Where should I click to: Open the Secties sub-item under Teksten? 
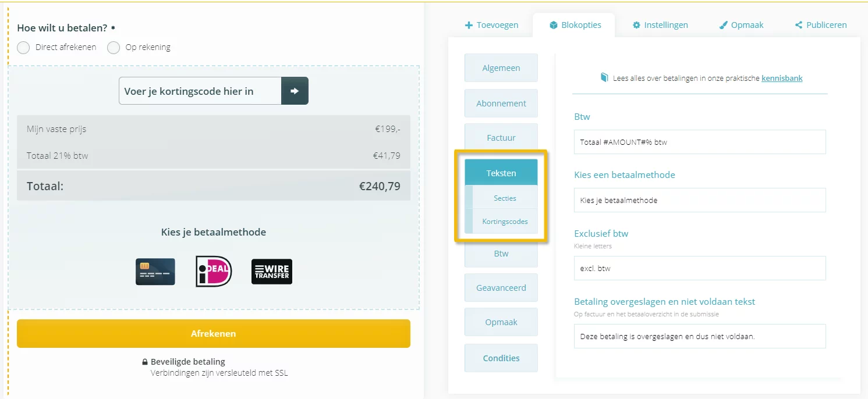501,198
